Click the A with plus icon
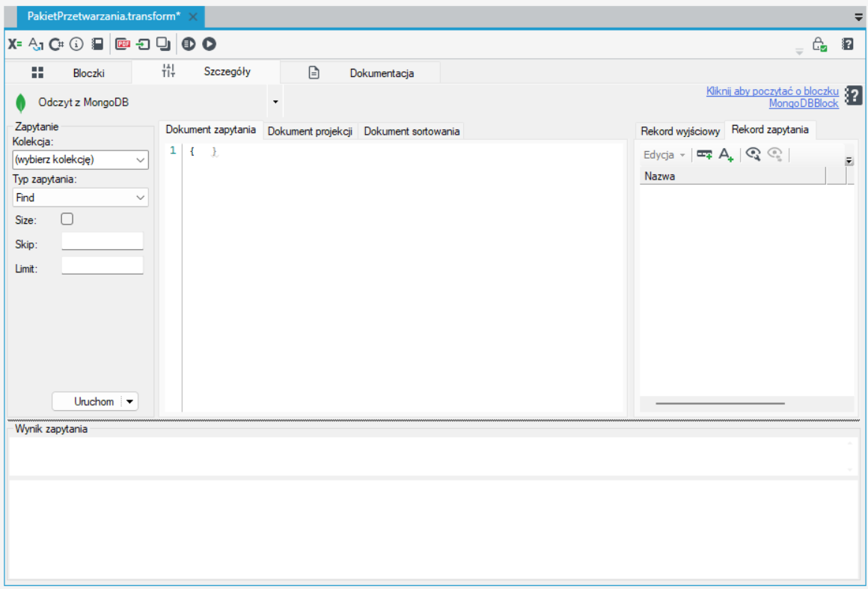The width and height of the screenshot is (868, 589). (x=726, y=154)
